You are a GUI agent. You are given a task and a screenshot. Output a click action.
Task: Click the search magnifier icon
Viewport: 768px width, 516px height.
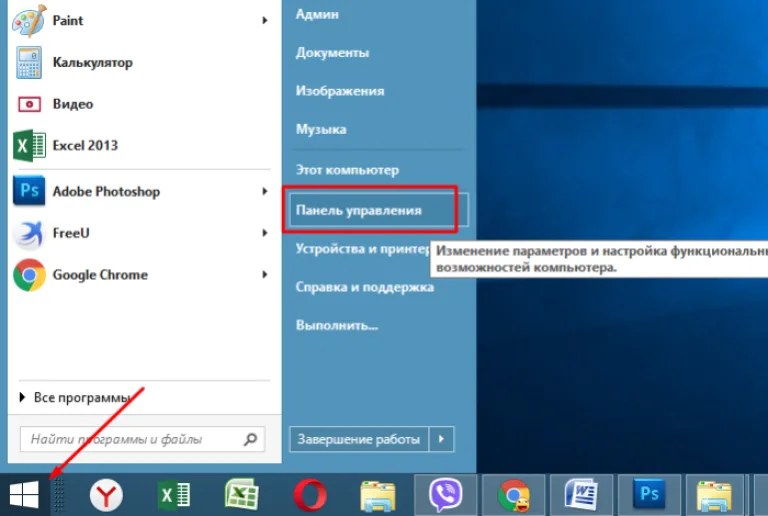click(x=250, y=439)
